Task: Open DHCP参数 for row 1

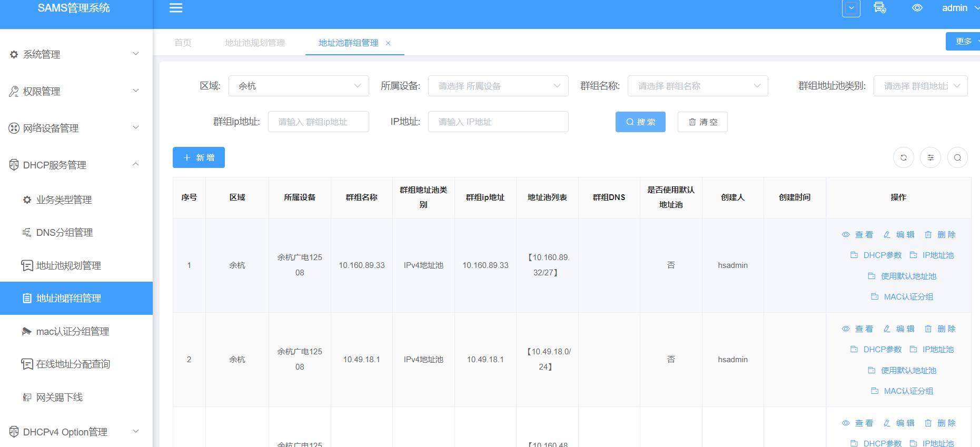Action: pos(876,255)
